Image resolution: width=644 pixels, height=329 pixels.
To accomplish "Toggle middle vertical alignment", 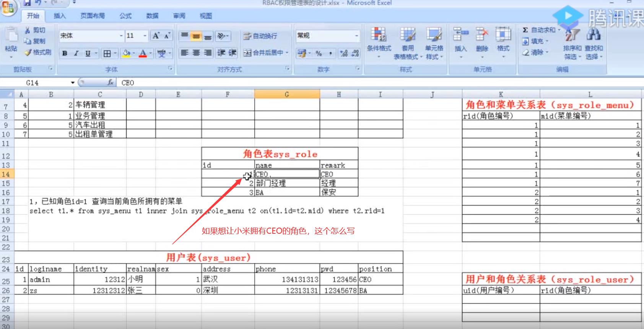I will (x=196, y=36).
